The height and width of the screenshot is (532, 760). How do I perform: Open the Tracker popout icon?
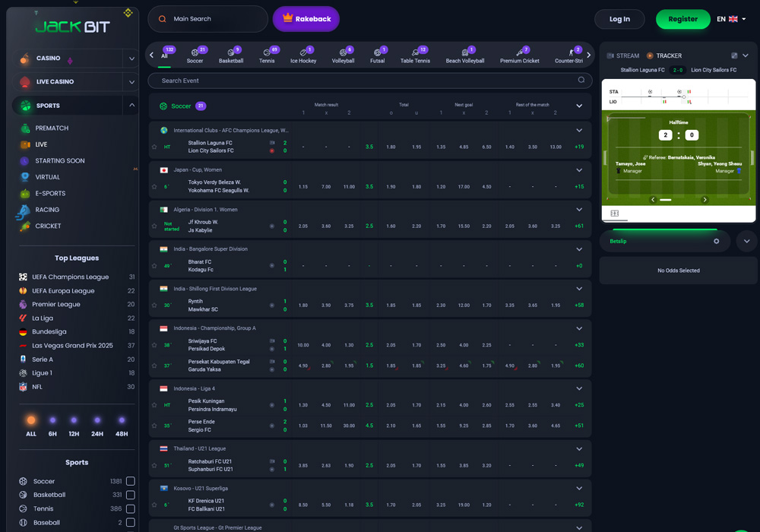(734, 55)
